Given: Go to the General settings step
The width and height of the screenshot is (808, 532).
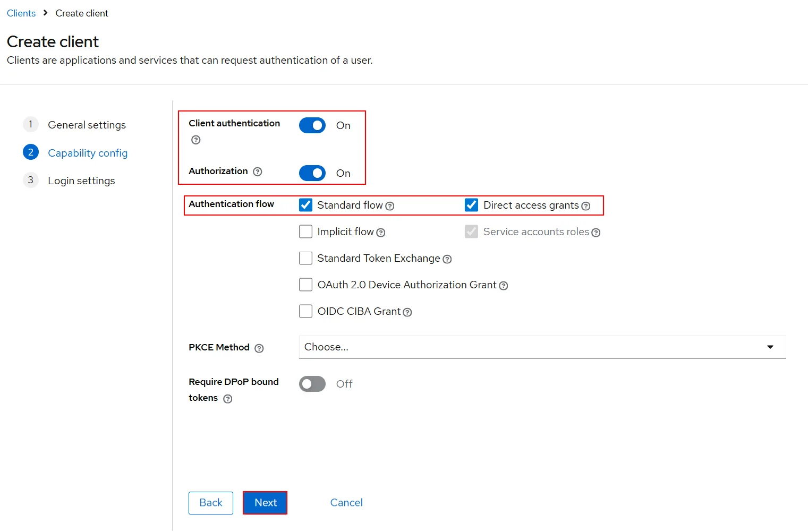Looking at the screenshot, I should pyautogui.click(x=87, y=125).
